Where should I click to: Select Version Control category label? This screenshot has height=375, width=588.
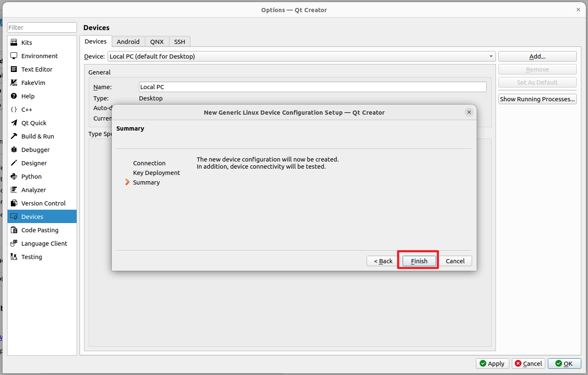click(44, 203)
